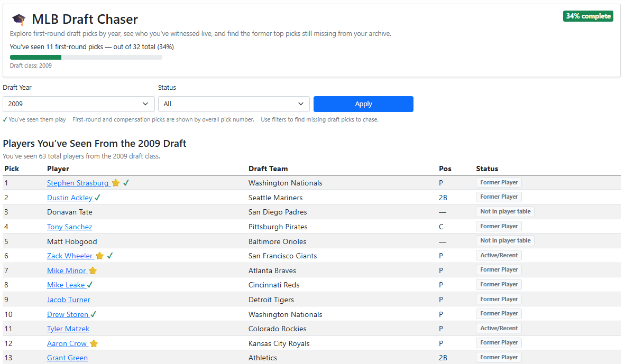
Task: Open Zack Wheeler player link
Action: pyautogui.click(x=70, y=256)
